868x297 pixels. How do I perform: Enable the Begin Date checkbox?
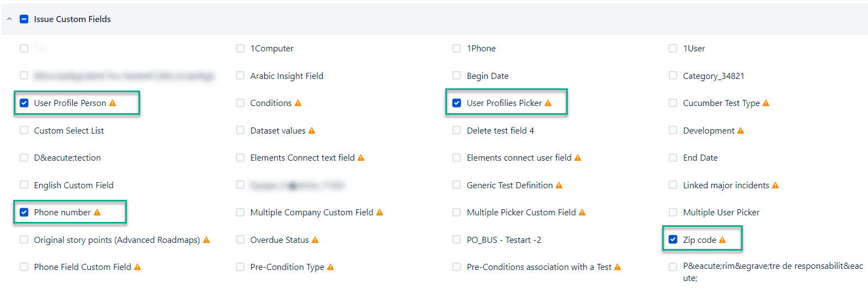pos(457,76)
